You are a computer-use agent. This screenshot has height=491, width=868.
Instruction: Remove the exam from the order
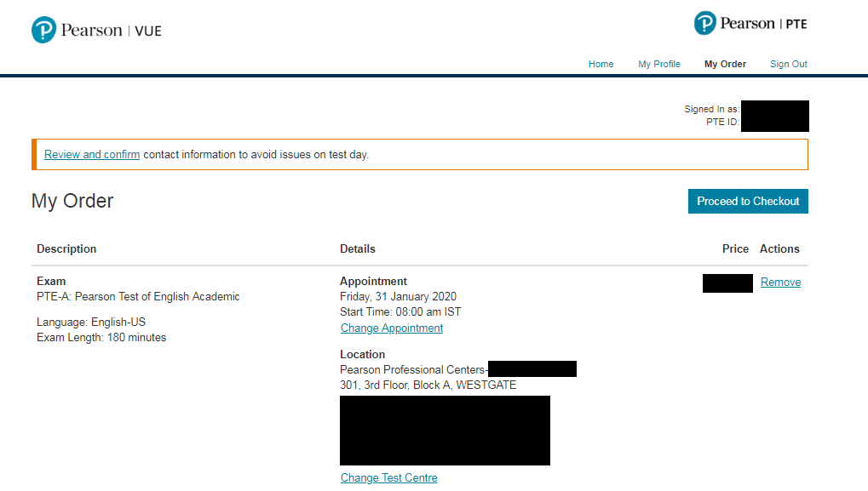[780, 282]
